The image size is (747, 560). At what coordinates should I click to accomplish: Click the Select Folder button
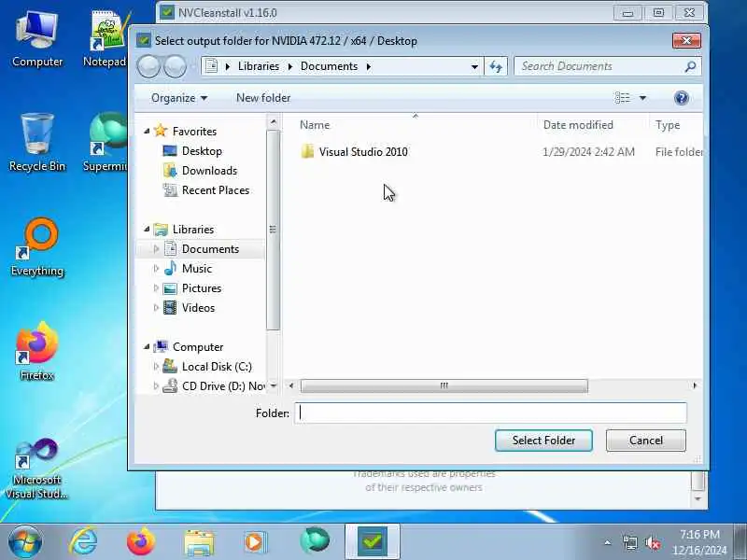pyautogui.click(x=543, y=440)
